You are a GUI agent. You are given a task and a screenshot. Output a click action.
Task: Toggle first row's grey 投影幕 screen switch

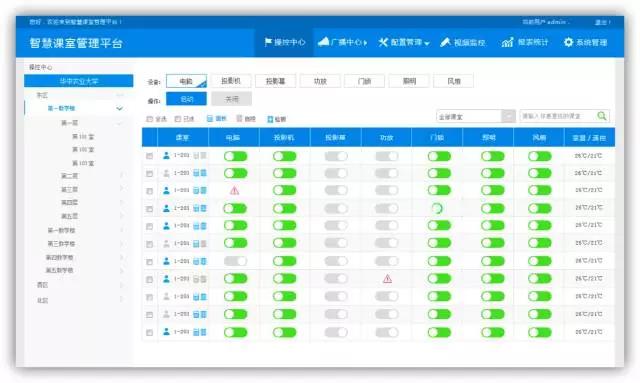pyautogui.click(x=336, y=156)
